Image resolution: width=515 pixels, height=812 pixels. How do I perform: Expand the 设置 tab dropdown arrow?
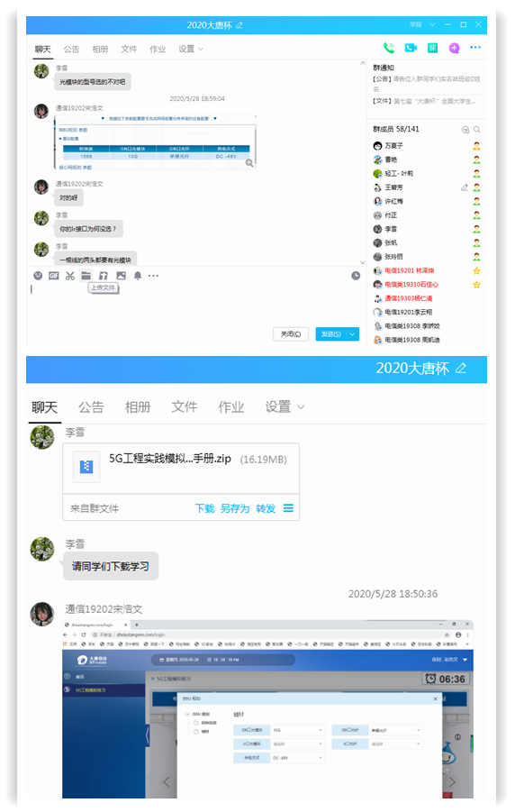(x=201, y=50)
